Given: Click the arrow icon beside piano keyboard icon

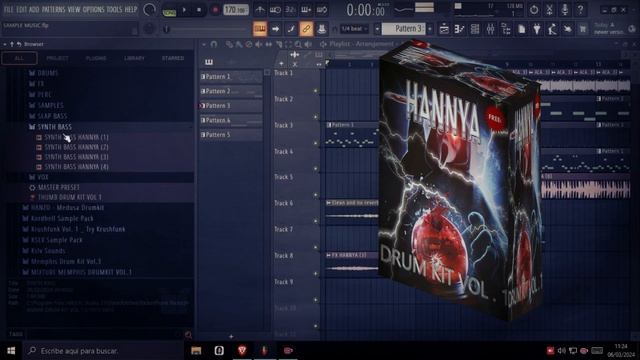Looking at the screenshot, I should [276, 29].
